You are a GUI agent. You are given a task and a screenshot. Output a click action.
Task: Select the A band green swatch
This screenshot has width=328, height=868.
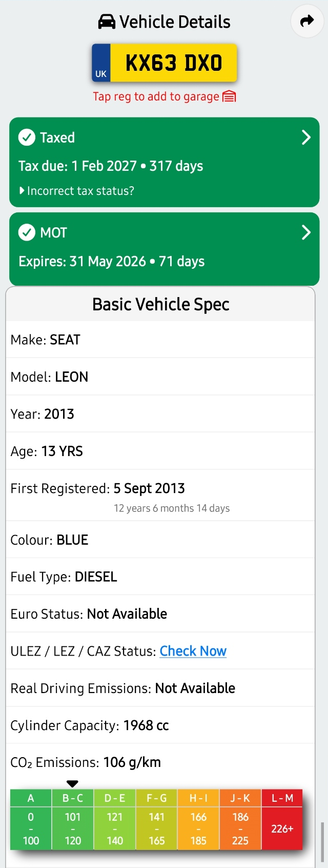click(31, 820)
